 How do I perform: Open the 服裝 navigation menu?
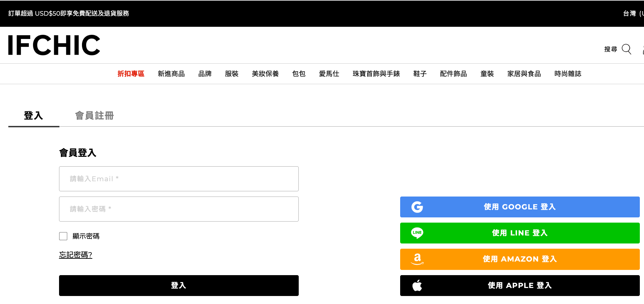[232, 74]
